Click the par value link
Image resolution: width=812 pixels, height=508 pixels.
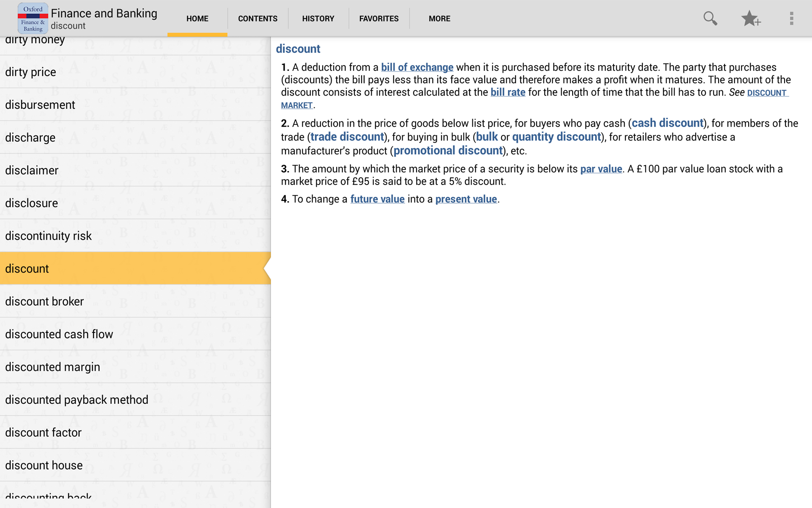[601, 168]
